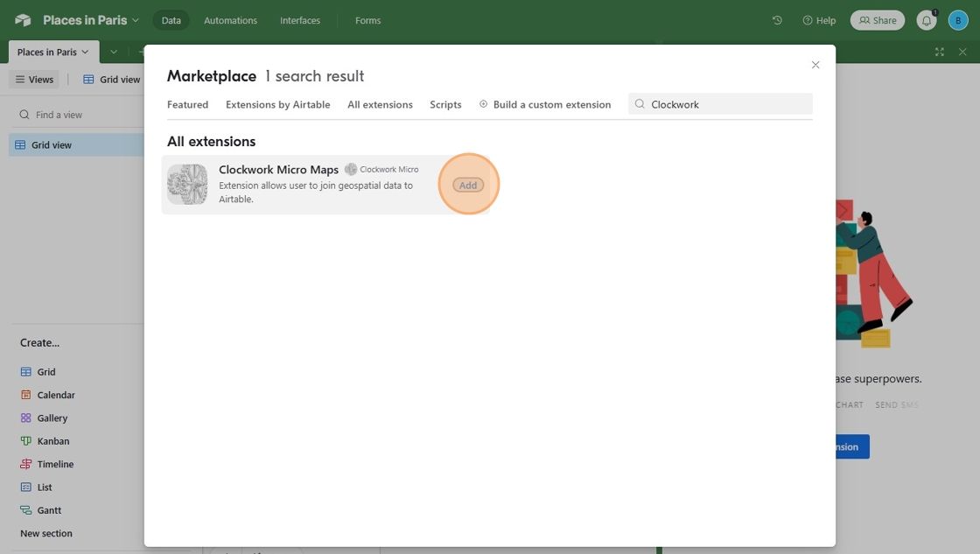Click Build a custom extension
The width and height of the screenshot is (980, 554).
[545, 104]
